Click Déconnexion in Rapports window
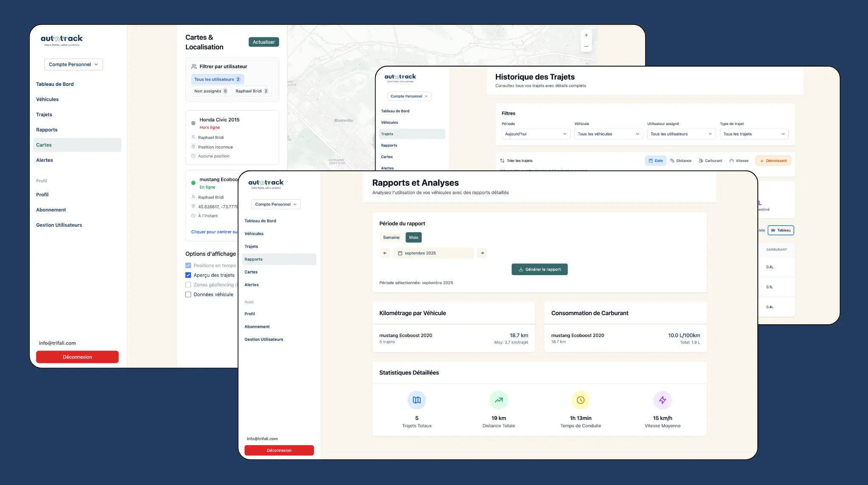Image resolution: width=868 pixels, height=485 pixels. tap(279, 450)
